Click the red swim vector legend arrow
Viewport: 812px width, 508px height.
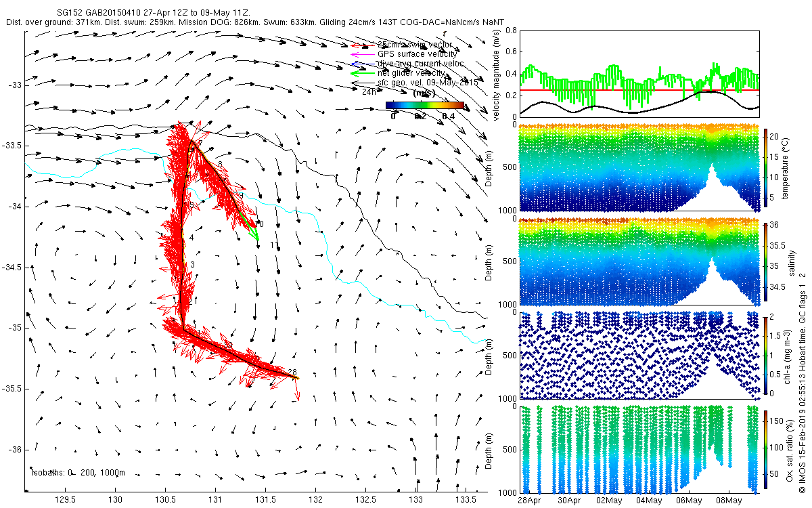[363, 45]
